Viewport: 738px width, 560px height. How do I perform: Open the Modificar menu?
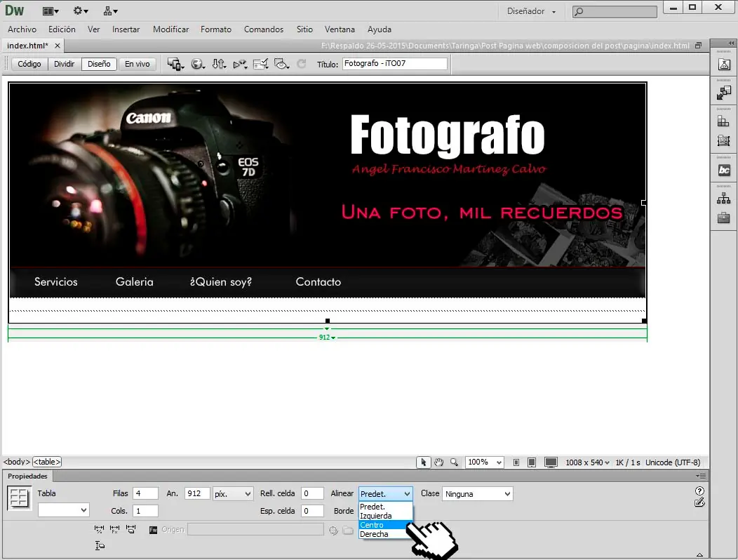click(171, 29)
